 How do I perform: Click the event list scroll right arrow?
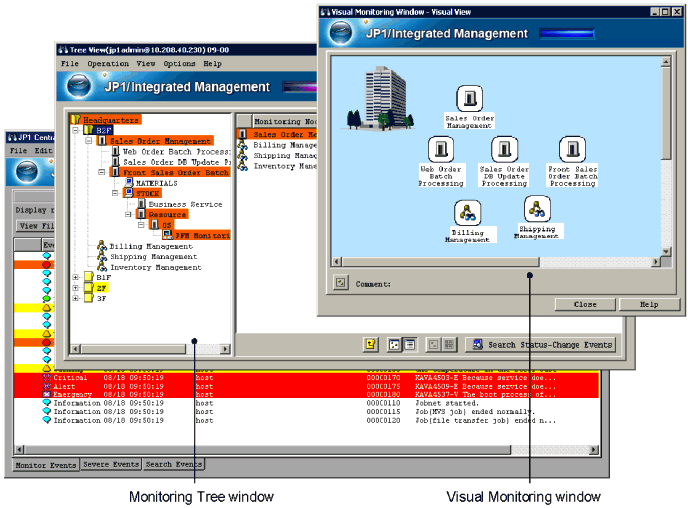coord(594,450)
